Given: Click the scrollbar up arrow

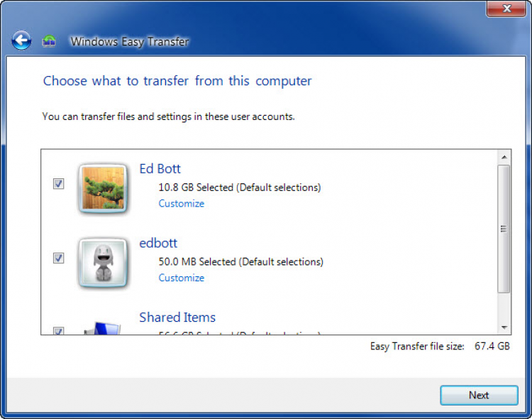Looking at the screenshot, I should click(504, 157).
